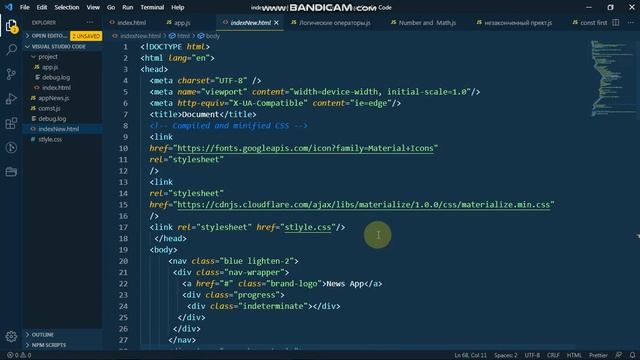Open stlyle.css in the explorer

tap(50, 139)
